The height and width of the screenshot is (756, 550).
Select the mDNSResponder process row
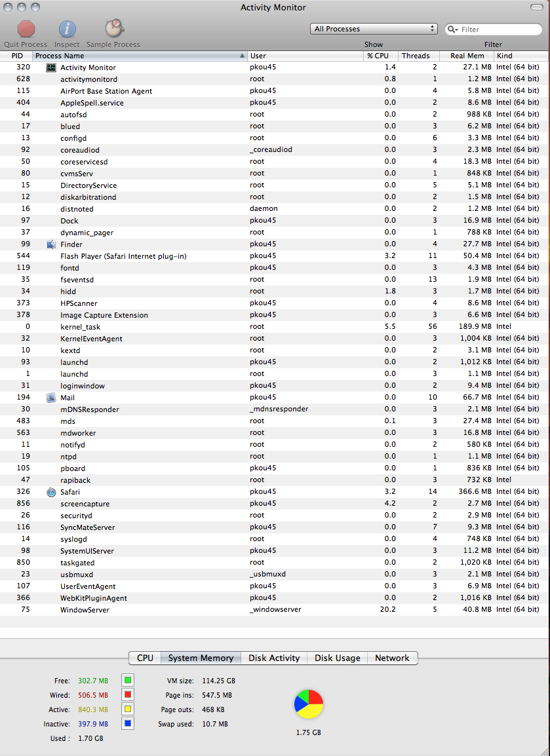pos(274,409)
